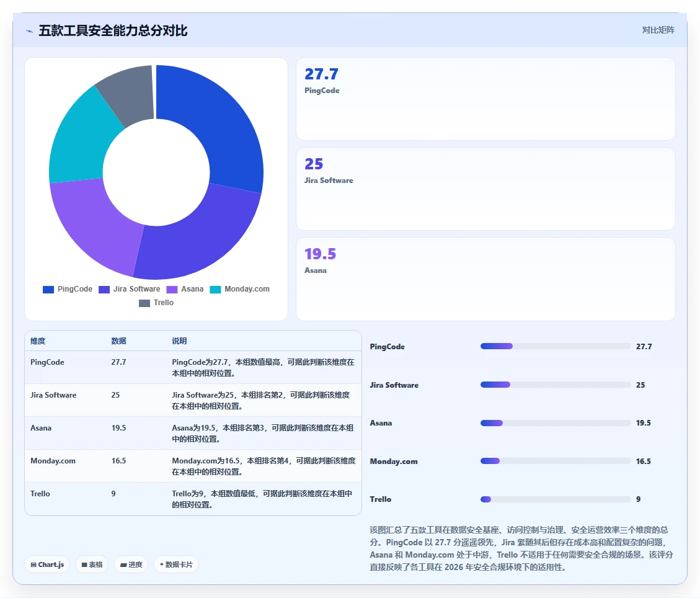Click the 进度 tag chip
Viewport: 700px width, 598px height.
[x=131, y=565]
